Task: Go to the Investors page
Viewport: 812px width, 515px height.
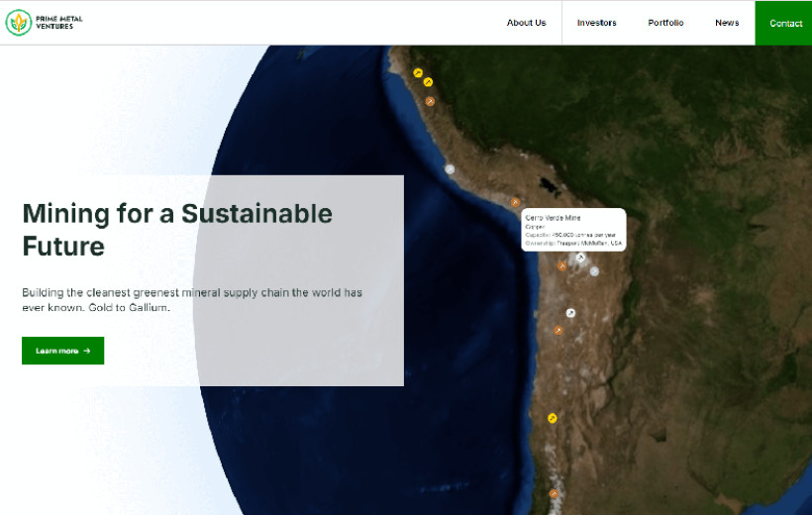Action: (x=596, y=23)
